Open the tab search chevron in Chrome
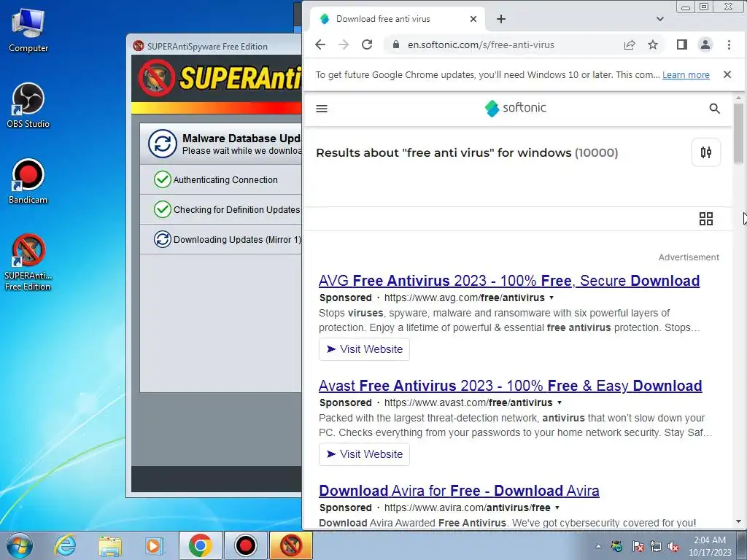This screenshot has height=560, width=747. pyautogui.click(x=659, y=19)
